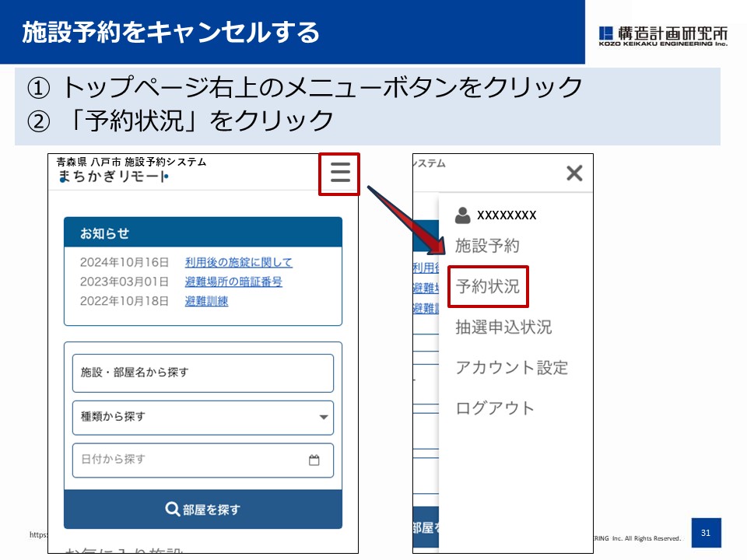The image size is (747, 560).
Task: Click the magnifier icon on search button
Action: click(173, 509)
